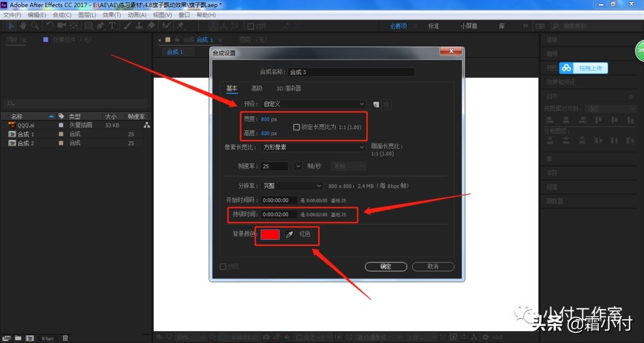Screen dimensions: 644x343
Task: Open the 效果 menu
Action: click(x=112, y=14)
